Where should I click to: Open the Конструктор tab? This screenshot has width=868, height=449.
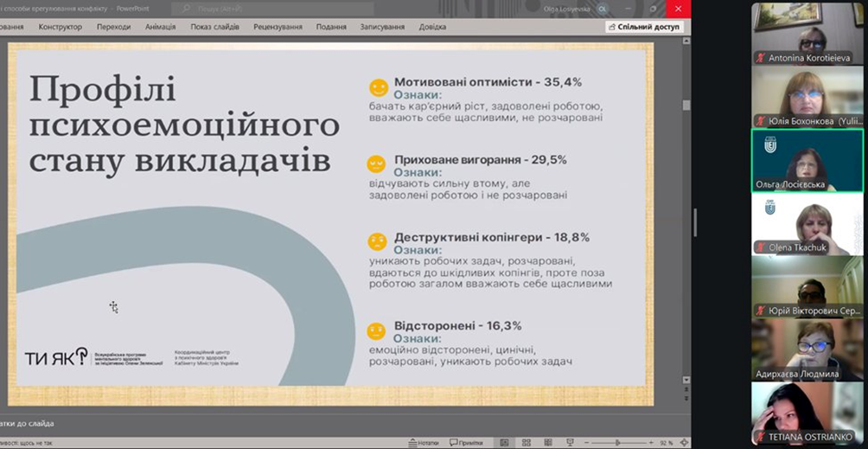click(x=60, y=27)
